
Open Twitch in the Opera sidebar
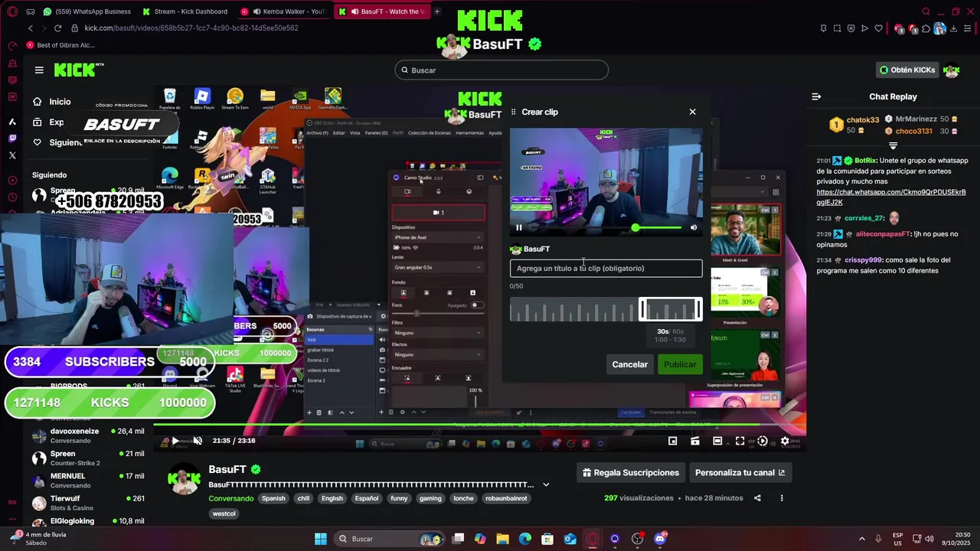12,139
